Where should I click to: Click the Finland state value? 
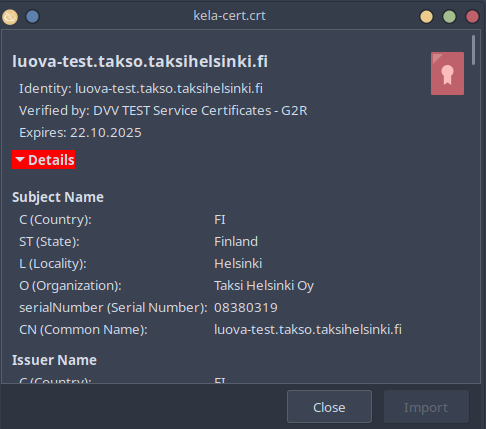click(x=236, y=242)
